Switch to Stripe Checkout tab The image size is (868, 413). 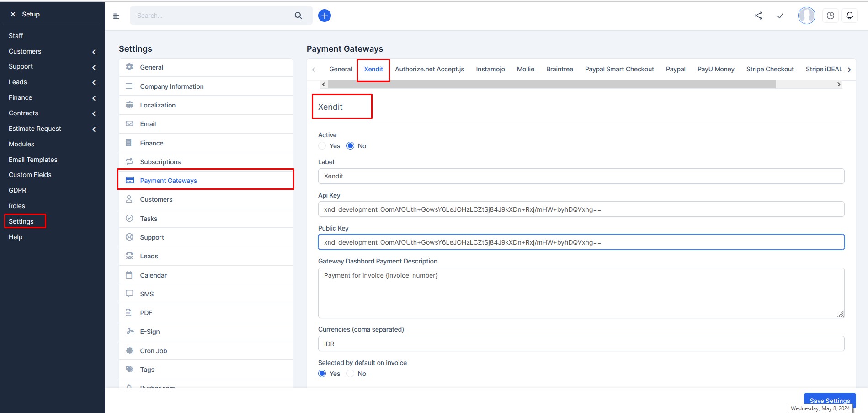coord(770,69)
